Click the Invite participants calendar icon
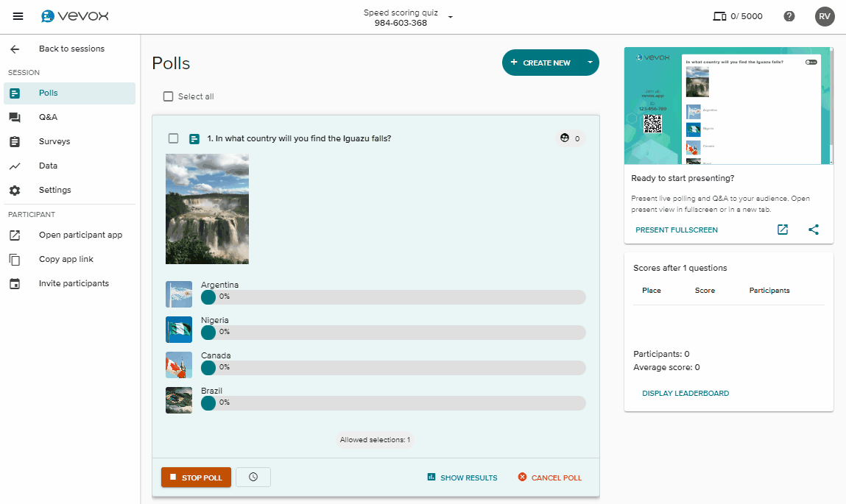This screenshot has height=504, width=846. pos(15,283)
